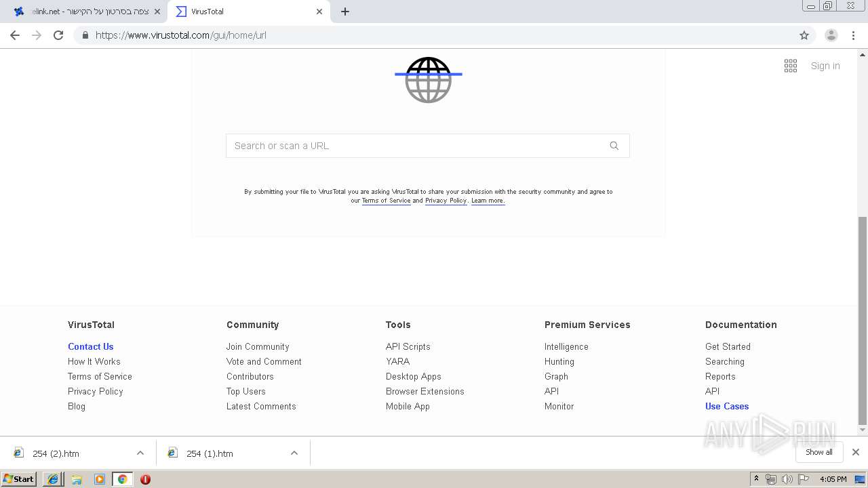This screenshot has width=868, height=488.
Task: Open the Blog footer link
Action: (77, 406)
